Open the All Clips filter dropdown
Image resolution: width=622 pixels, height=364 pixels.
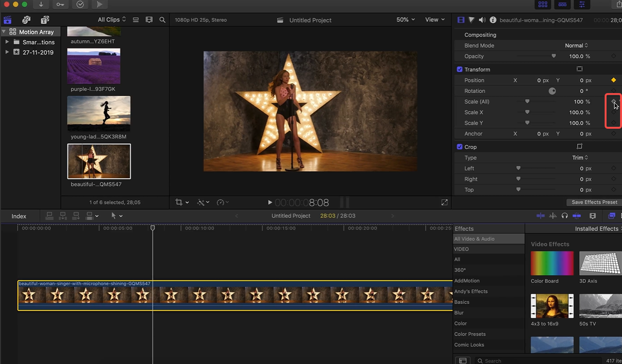110,19
